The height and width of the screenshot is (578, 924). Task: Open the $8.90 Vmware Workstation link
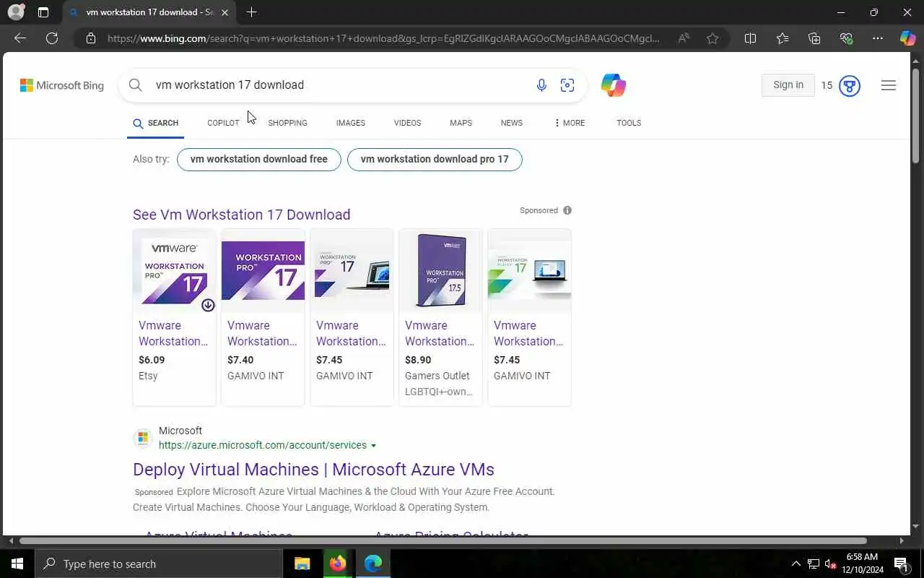(x=440, y=333)
